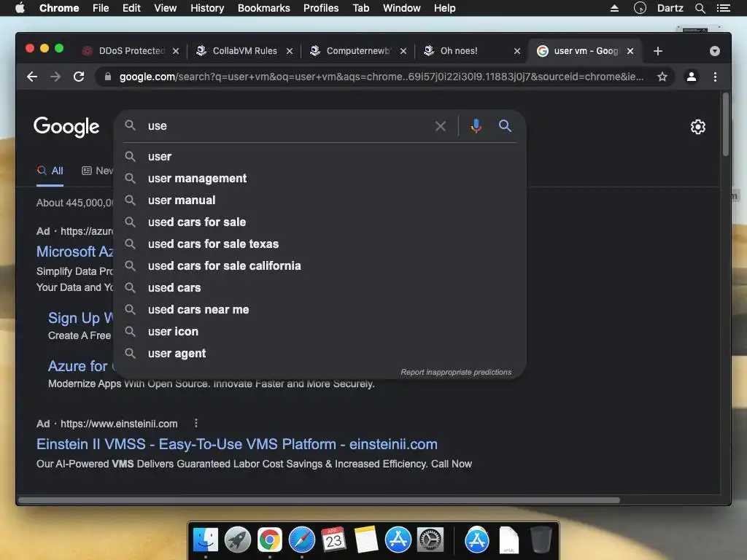The width and height of the screenshot is (747, 560).
Task: Open the Azure for sitelink
Action: (80, 366)
